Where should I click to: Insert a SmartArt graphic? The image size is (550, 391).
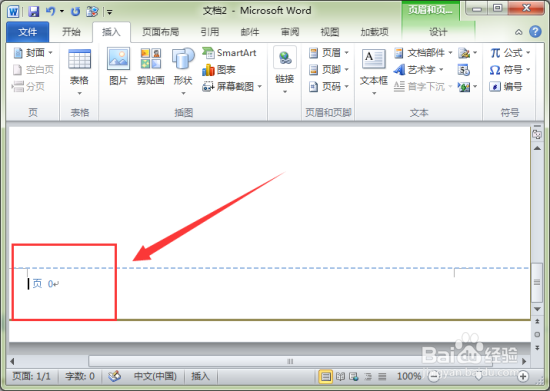pos(229,53)
